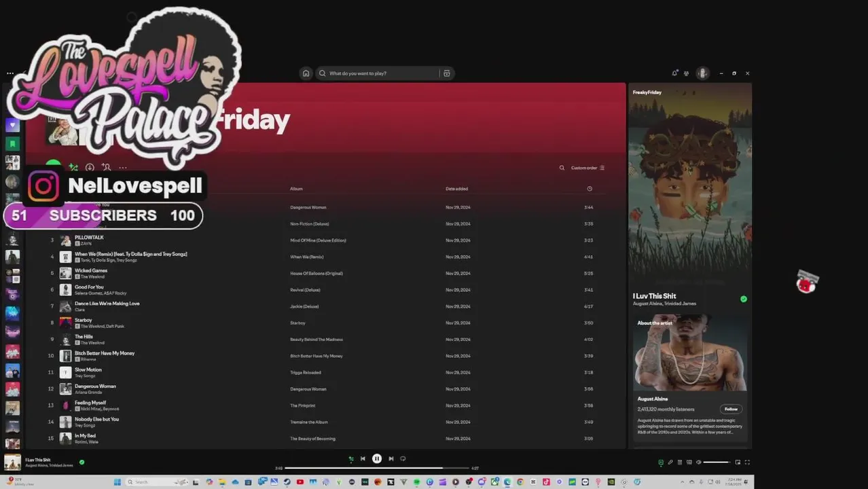The height and width of the screenshot is (489, 868).
Task: Click the PILLOWTALK track cover art
Action: pos(65,240)
